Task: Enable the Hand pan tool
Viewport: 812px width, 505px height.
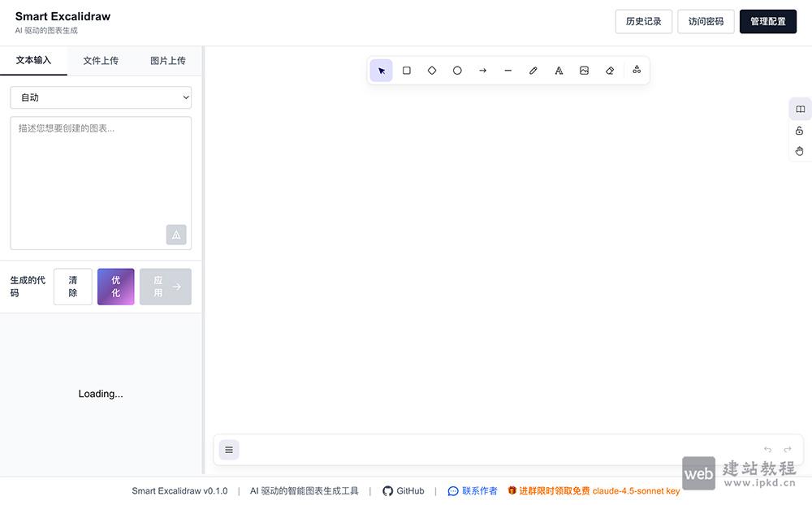Action: (x=800, y=150)
